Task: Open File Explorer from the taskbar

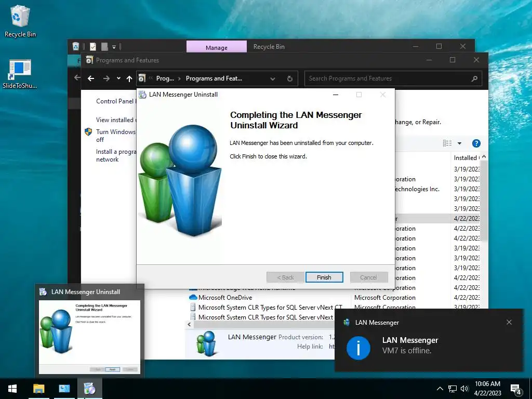Action: point(38,389)
